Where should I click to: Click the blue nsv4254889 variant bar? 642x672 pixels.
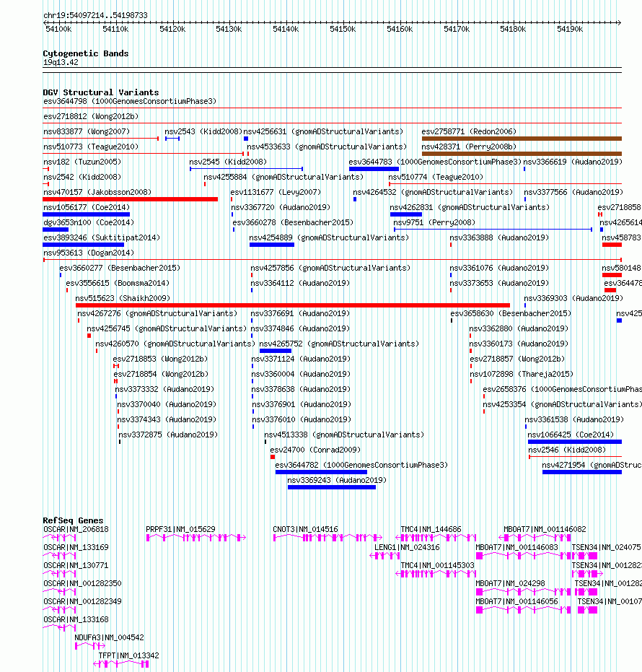272,245
